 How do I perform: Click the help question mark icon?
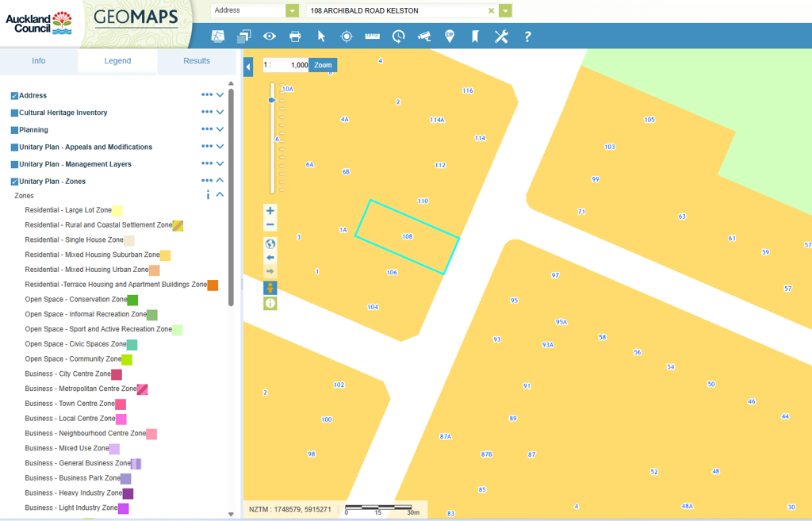tap(527, 36)
